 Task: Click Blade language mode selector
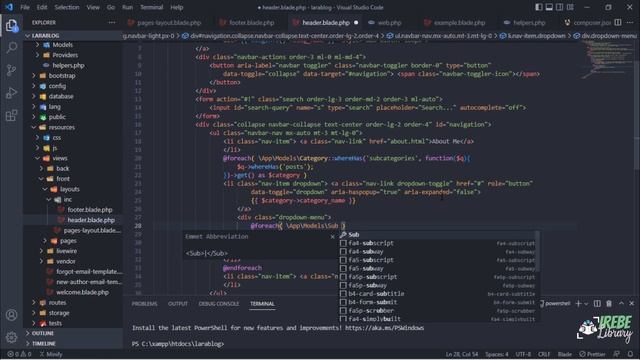pyautogui.click(x=565, y=354)
